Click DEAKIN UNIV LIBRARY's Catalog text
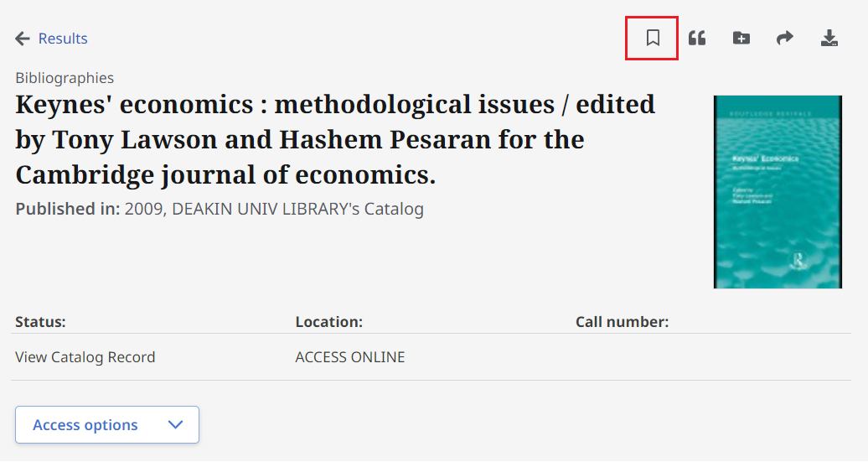 click(297, 209)
